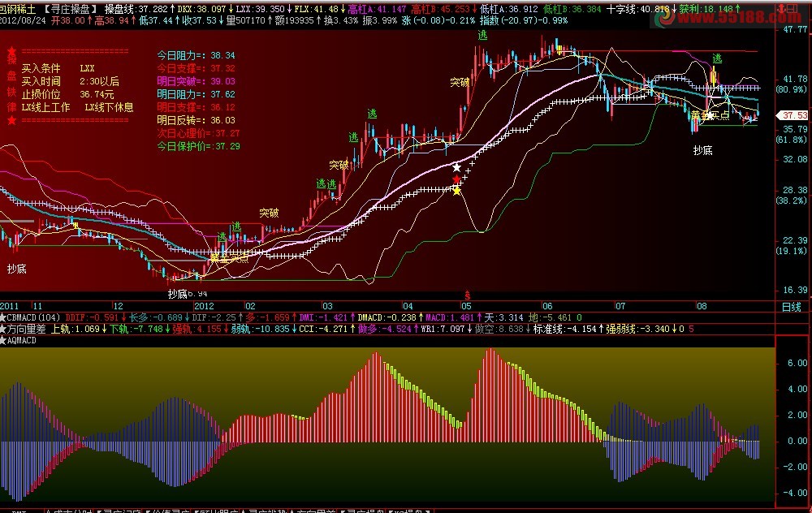Screen dimensions: 812x513
Task: Click the topmost green 逃 marker
Action: tap(482, 35)
